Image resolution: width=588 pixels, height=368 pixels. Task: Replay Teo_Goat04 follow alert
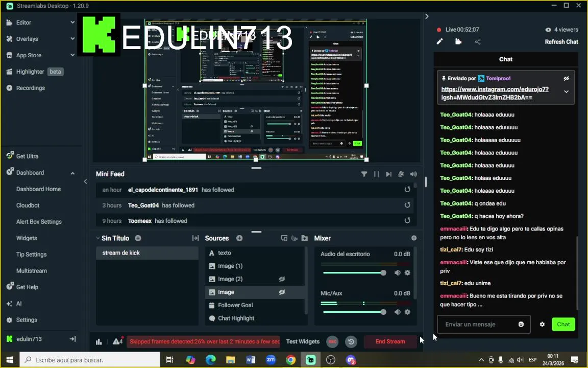(x=407, y=205)
